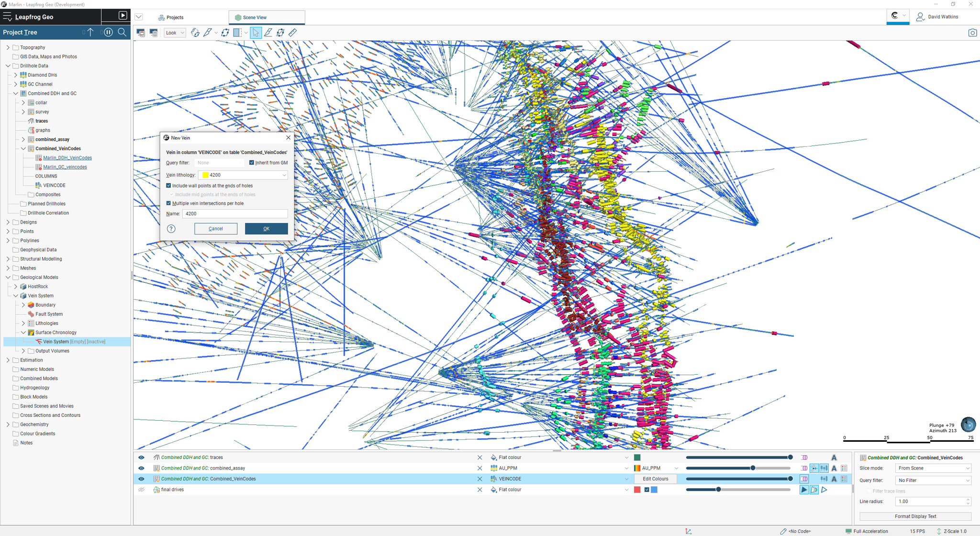The image size is (980, 536).
Task: Expand the Diamond DHs node
Action: tap(15, 75)
